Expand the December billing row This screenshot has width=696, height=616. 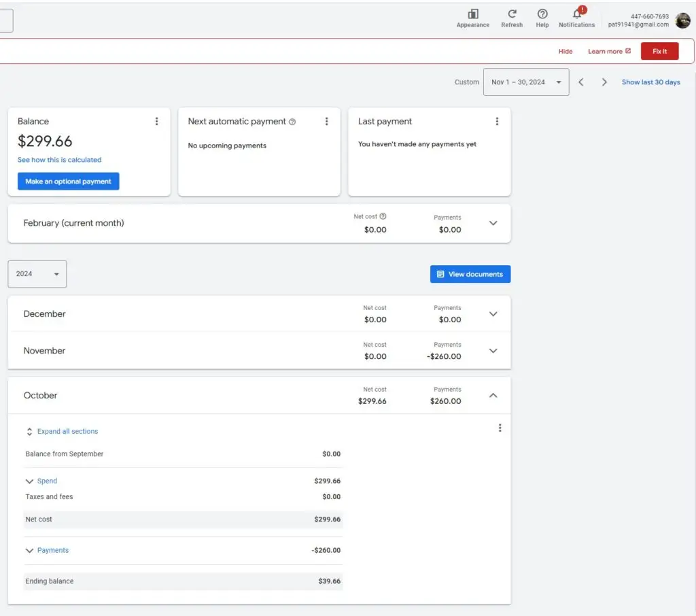click(x=493, y=314)
